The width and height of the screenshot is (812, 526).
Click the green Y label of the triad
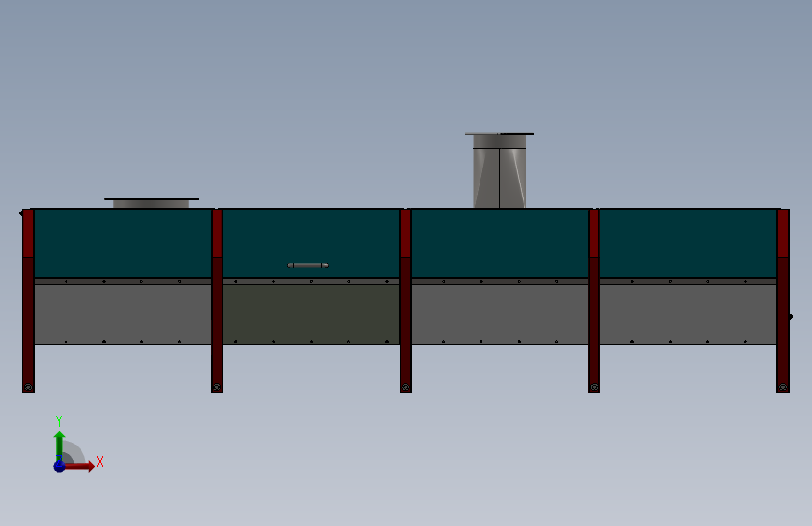pos(59,421)
